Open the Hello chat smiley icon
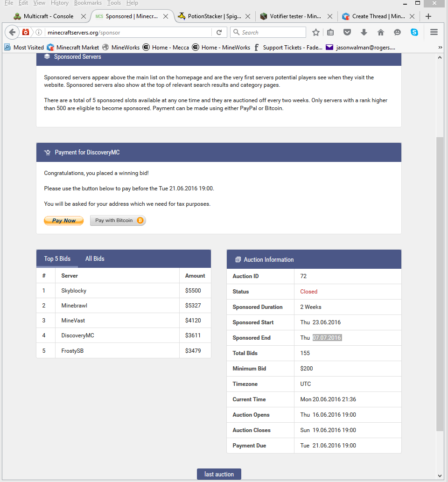 point(397,32)
